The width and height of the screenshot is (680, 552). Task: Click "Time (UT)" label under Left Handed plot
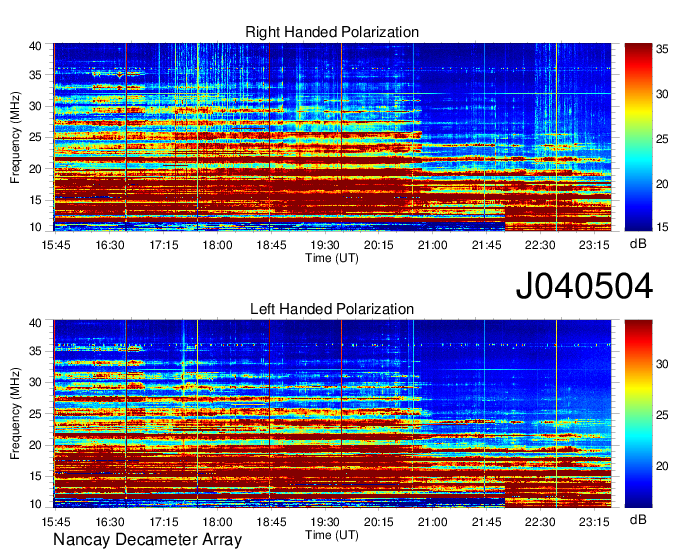332,535
